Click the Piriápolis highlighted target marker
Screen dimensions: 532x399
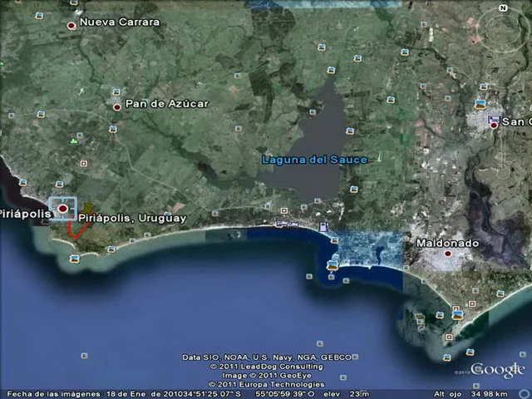coord(62,208)
